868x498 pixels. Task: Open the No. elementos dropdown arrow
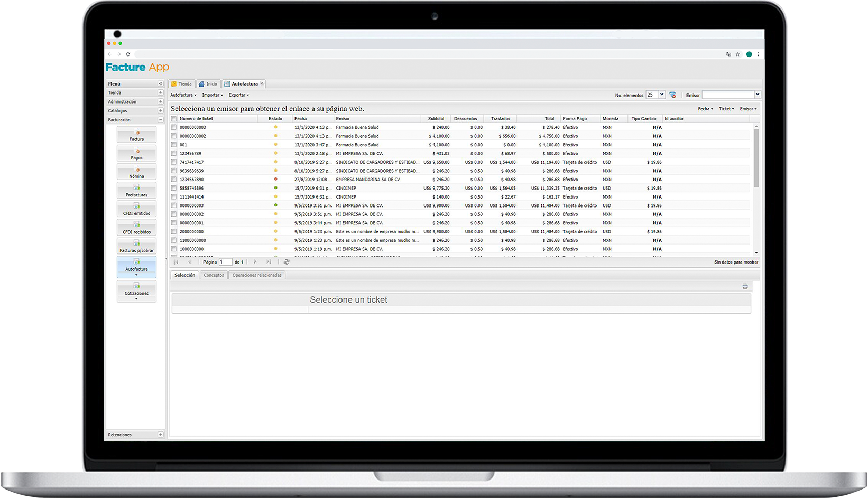pyautogui.click(x=661, y=95)
